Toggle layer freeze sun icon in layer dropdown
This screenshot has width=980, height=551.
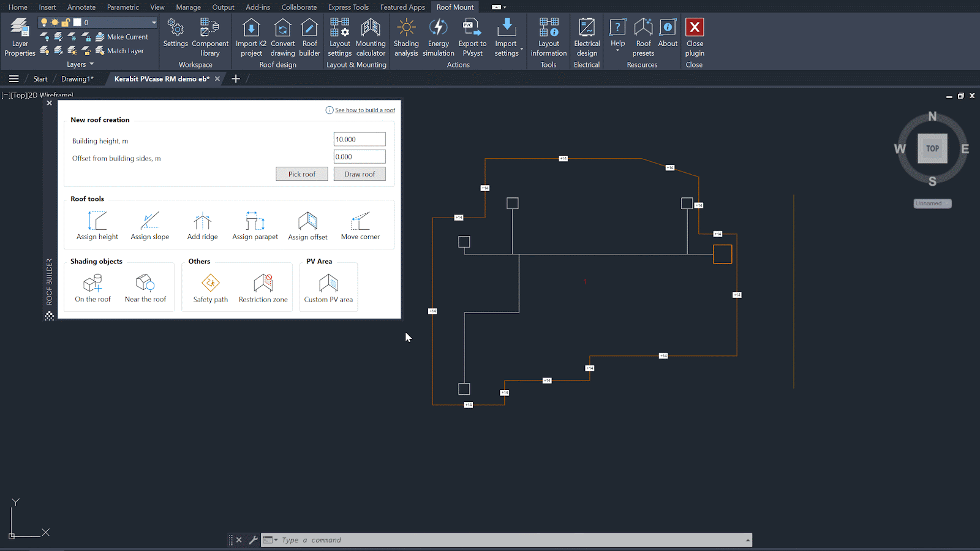tap(55, 22)
